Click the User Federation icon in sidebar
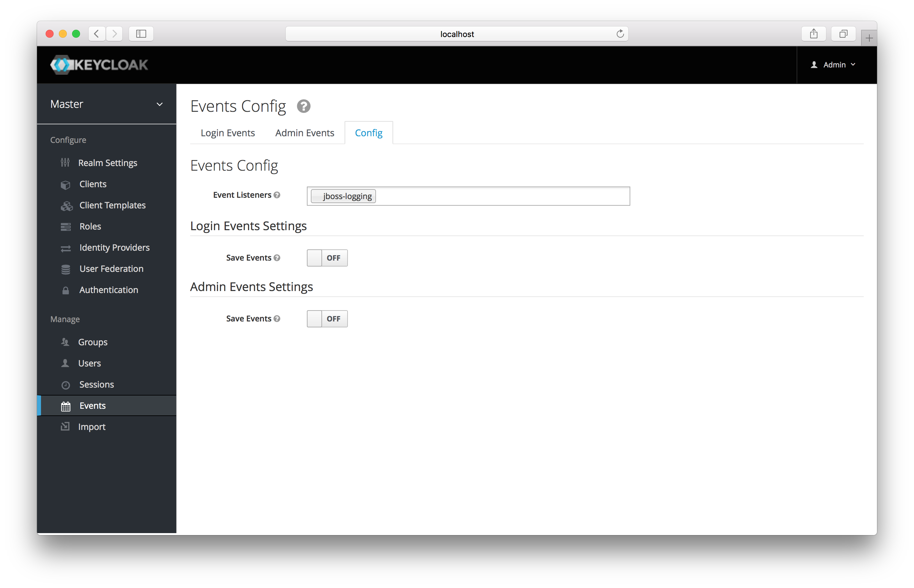The height and width of the screenshot is (588, 914). pyautogui.click(x=65, y=268)
